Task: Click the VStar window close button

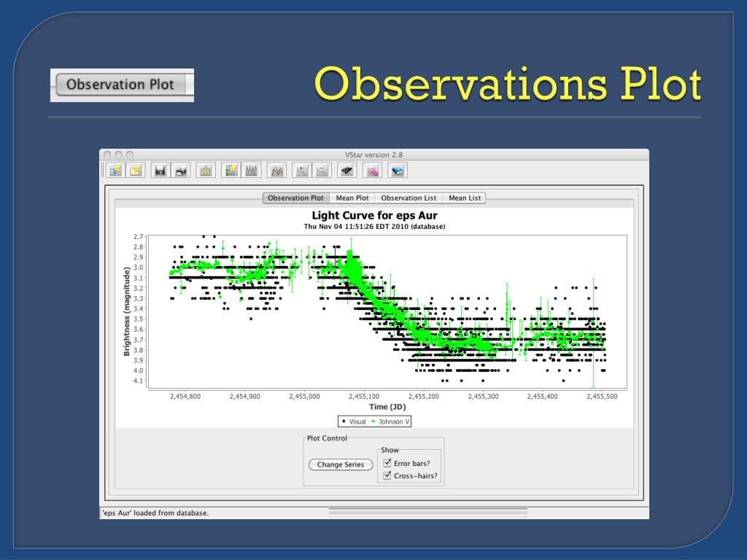Action: coord(107,155)
